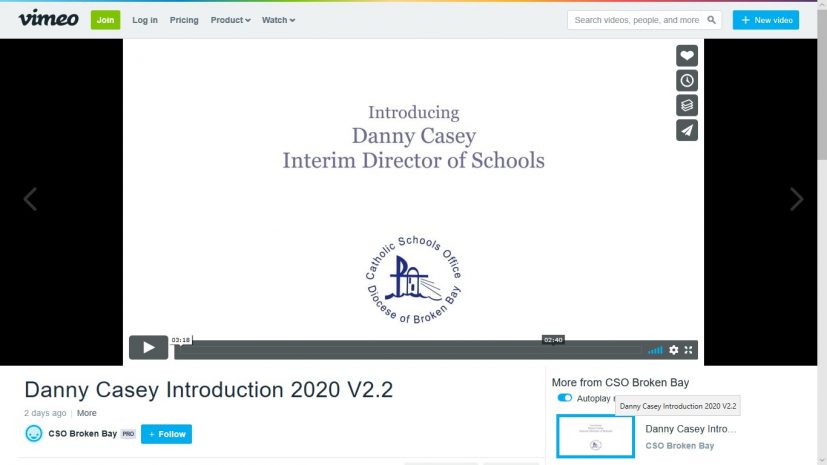Click CSO Broken Bay profile avatar
The width and height of the screenshot is (827, 465).
[x=34, y=434]
